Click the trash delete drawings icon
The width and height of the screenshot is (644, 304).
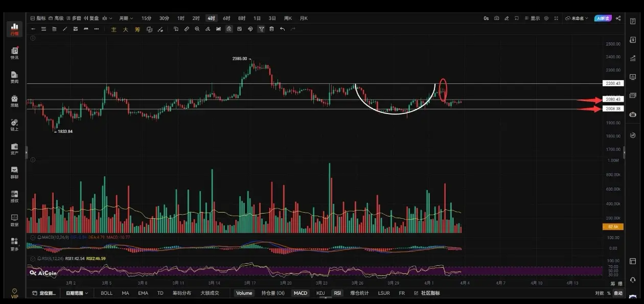coord(271,29)
